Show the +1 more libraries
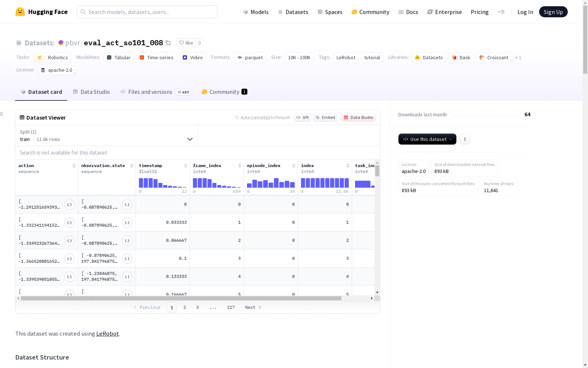The height and width of the screenshot is (368, 588). tap(518, 57)
